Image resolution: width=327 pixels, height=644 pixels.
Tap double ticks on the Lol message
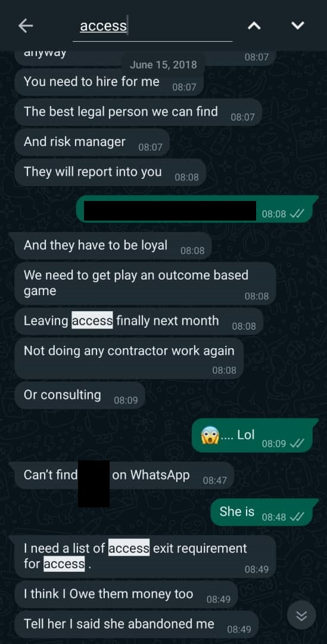click(x=296, y=444)
